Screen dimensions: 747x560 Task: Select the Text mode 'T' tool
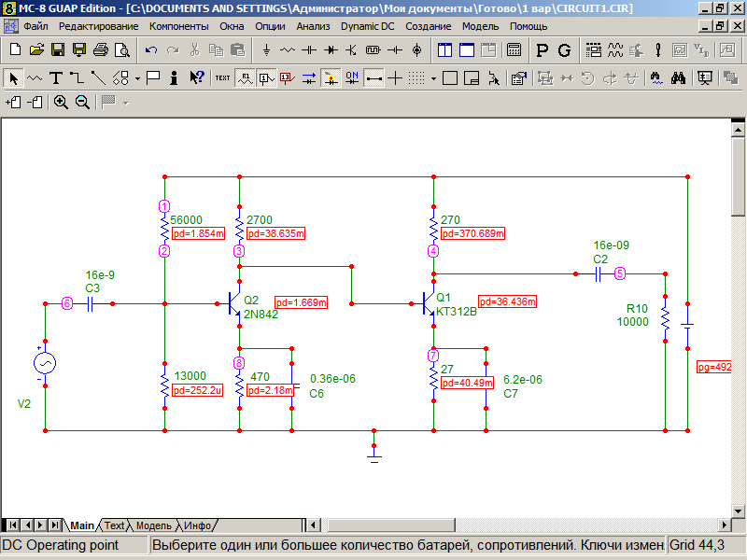(x=56, y=77)
